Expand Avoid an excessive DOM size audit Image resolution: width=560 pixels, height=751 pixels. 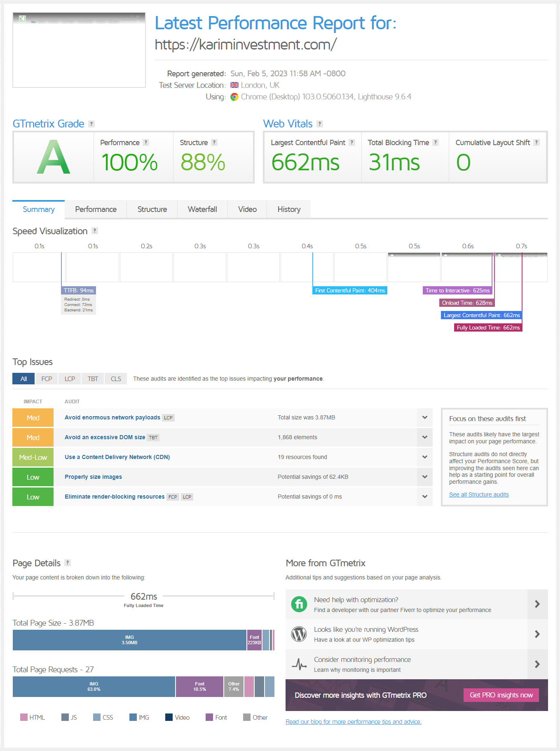(425, 437)
